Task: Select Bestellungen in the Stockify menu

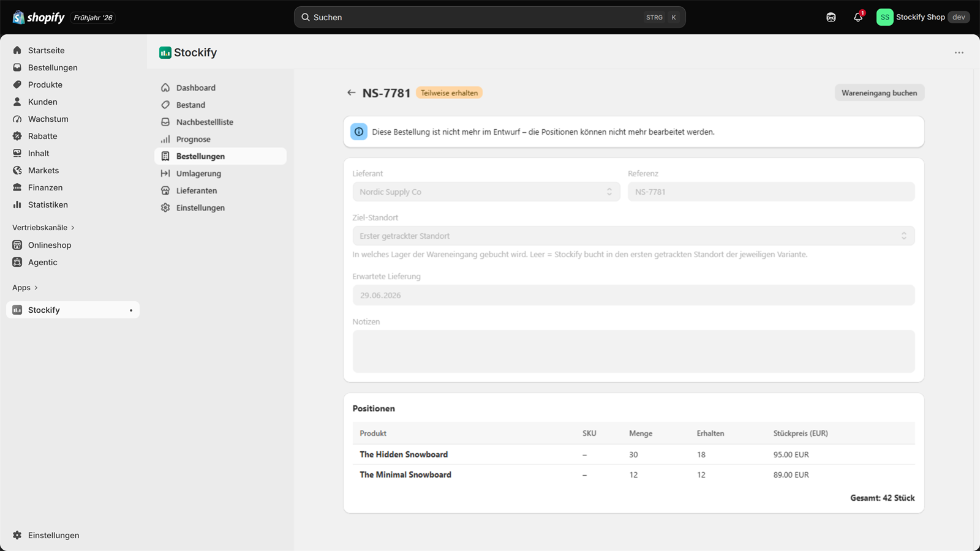Action: tap(221, 156)
